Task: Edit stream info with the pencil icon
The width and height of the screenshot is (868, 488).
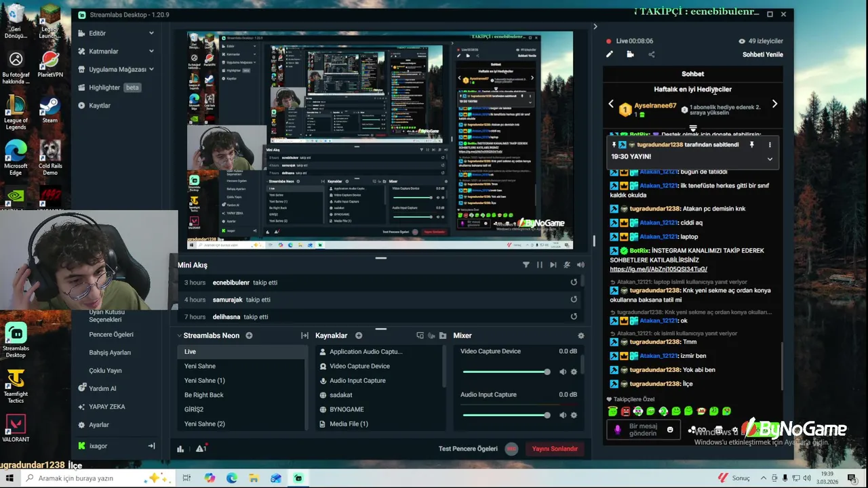Action: (x=609, y=54)
